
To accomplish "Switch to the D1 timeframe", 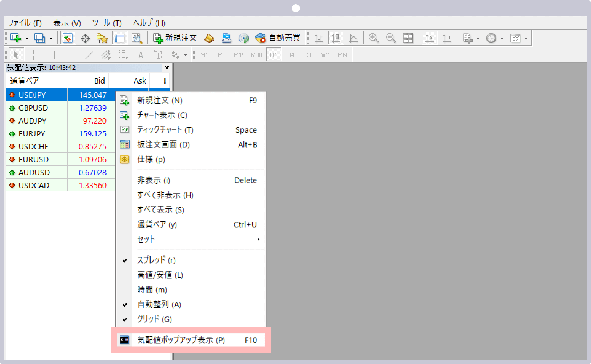I will point(308,55).
